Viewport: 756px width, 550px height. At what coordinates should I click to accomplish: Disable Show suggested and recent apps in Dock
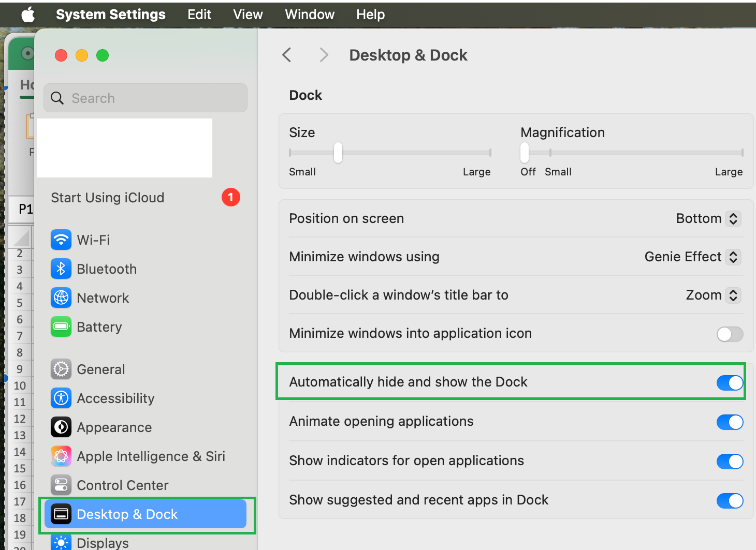730,500
